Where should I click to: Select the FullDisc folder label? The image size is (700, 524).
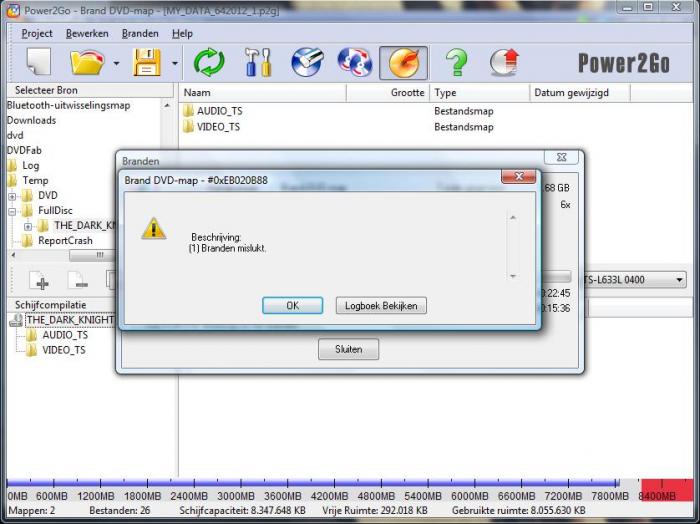pos(55,211)
